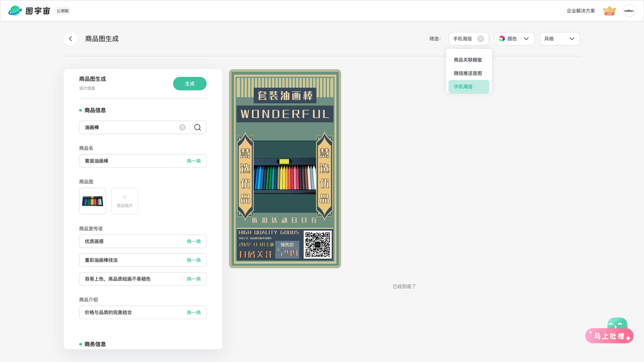The height and width of the screenshot is (362, 644).
Task: Click the 商品宣传语 label
Action: [x=91, y=229]
